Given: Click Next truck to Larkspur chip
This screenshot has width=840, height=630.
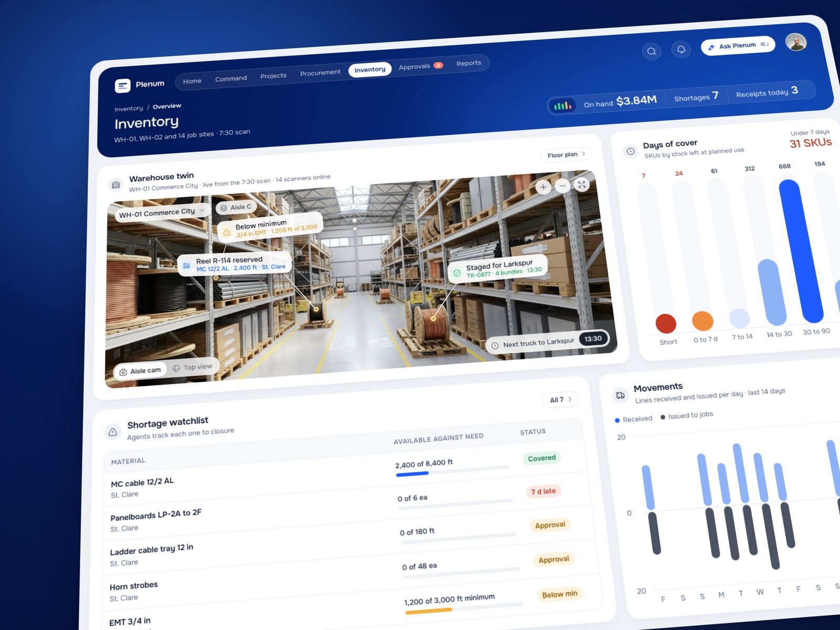Looking at the screenshot, I should pos(548,342).
